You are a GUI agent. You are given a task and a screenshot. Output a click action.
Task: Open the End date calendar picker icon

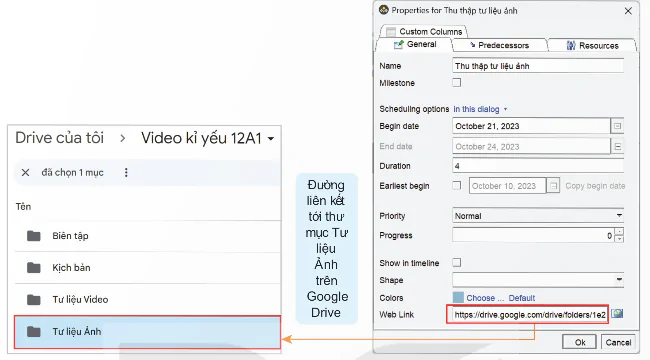point(617,146)
